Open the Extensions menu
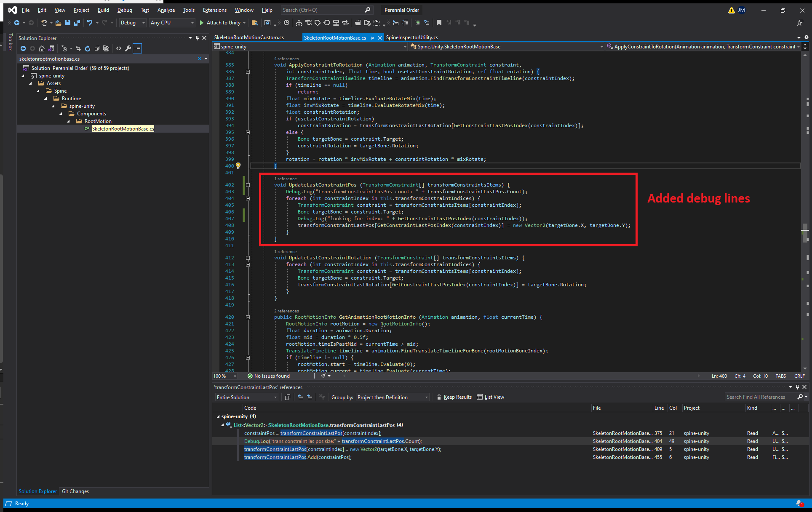The width and height of the screenshot is (812, 512). coord(214,10)
